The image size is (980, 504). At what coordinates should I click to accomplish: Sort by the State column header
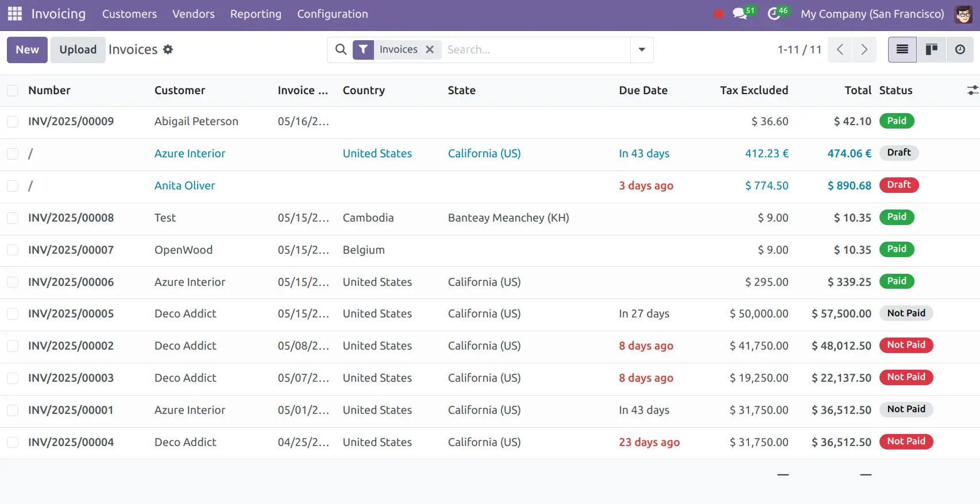click(462, 90)
